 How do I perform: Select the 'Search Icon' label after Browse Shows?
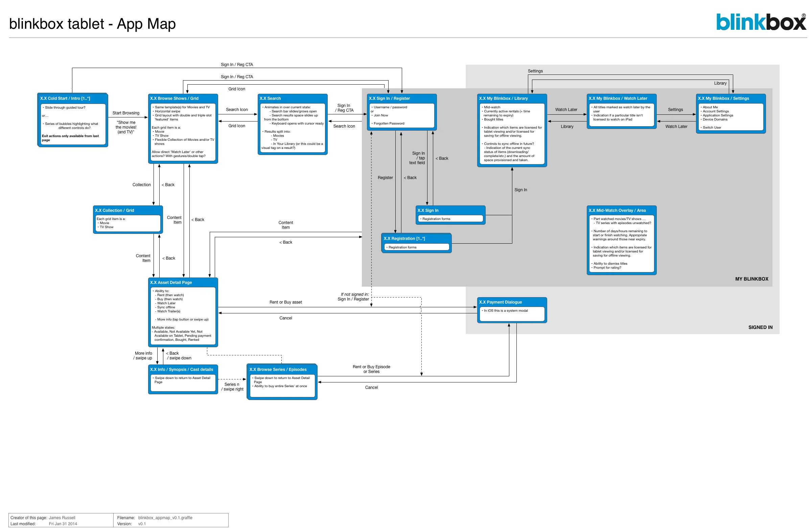tap(237, 110)
